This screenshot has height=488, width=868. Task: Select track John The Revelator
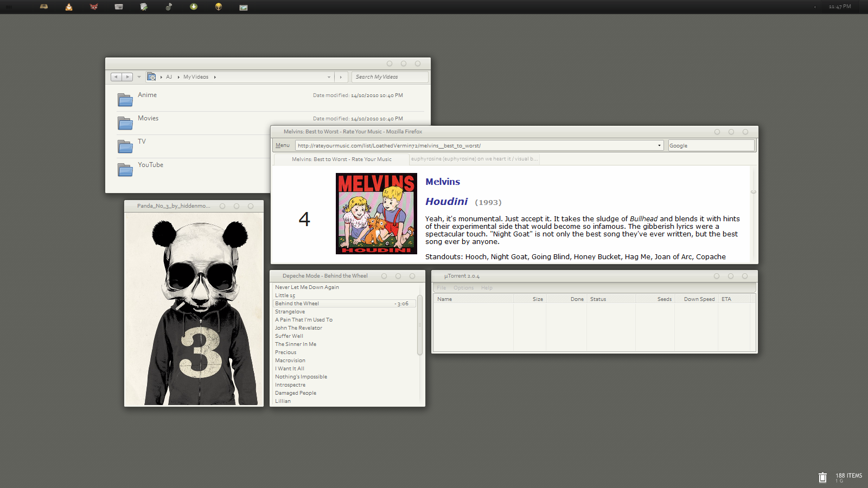298,328
